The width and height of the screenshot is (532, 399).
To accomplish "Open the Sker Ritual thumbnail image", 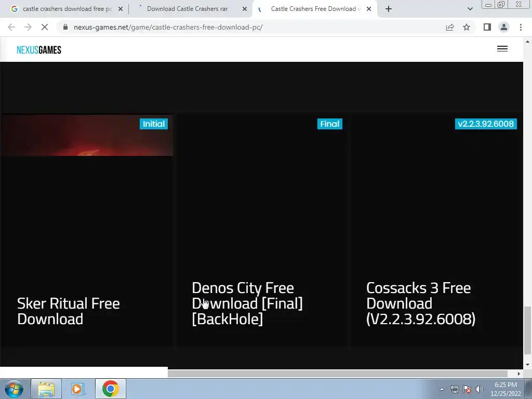I will click(x=87, y=136).
